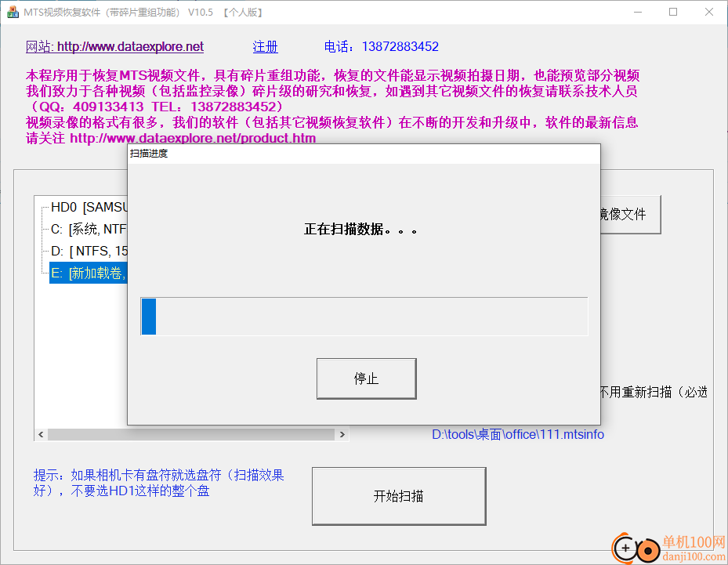Click the horizontal scrollbar thumb under the drive list

pyautogui.click(x=191, y=435)
